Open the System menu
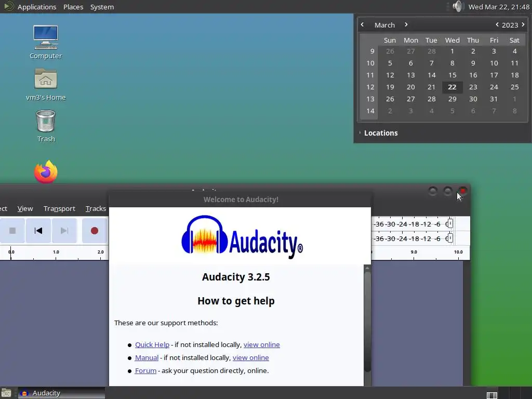 102,7
